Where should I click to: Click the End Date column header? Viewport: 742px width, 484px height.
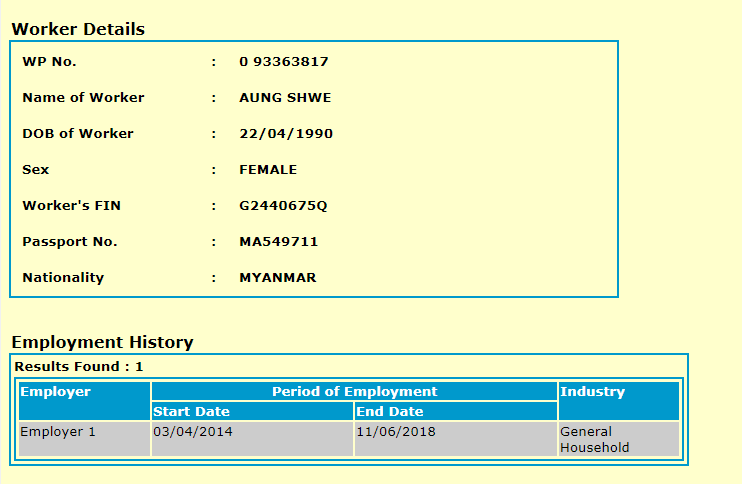390,411
